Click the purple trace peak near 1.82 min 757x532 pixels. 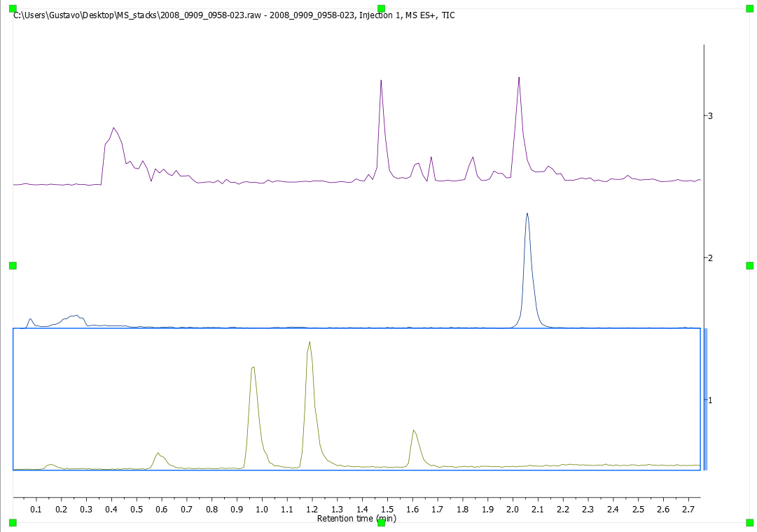tap(472, 168)
